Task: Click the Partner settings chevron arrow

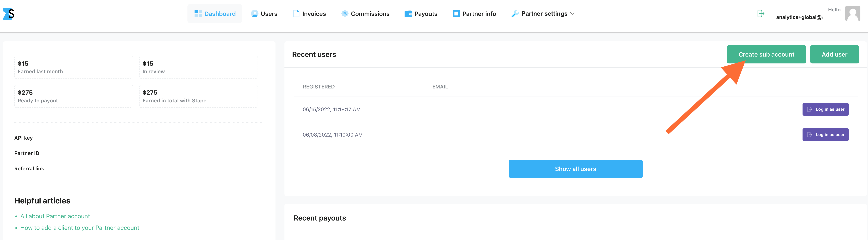Action: (x=572, y=13)
